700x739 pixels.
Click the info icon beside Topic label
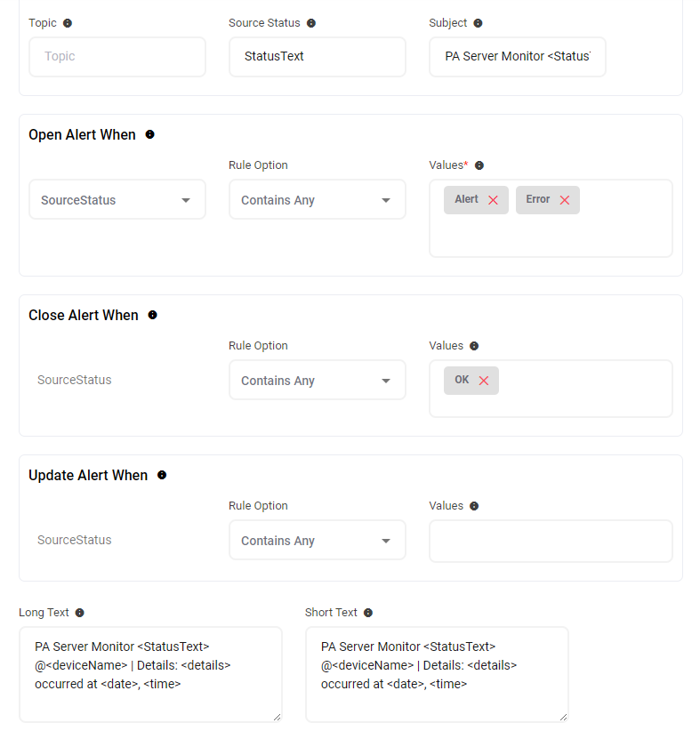click(68, 23)
